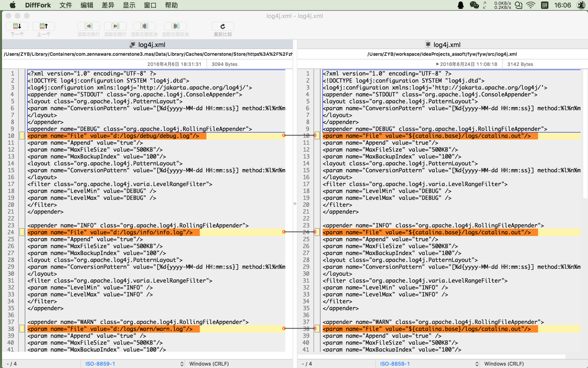Click left pane "- / 4" difference counter
This screenshot has width=588, height=368.
point(12,363)
